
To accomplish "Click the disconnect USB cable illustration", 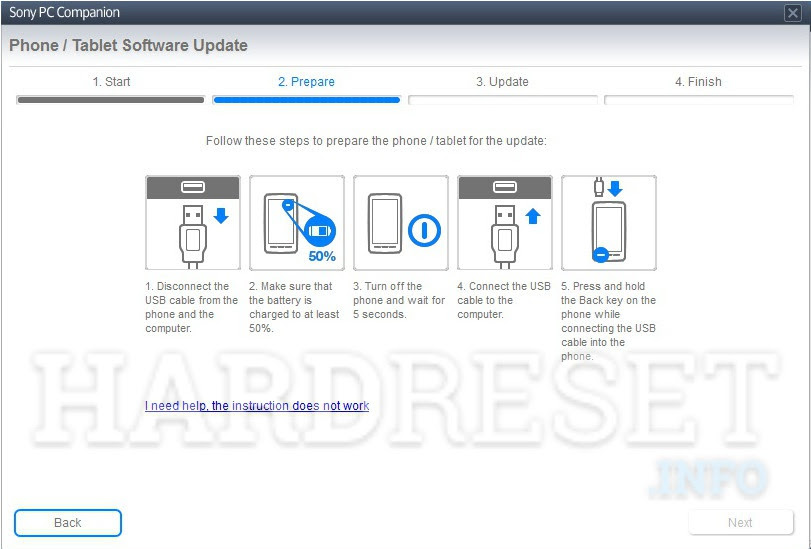I will [x=193, y=222].
